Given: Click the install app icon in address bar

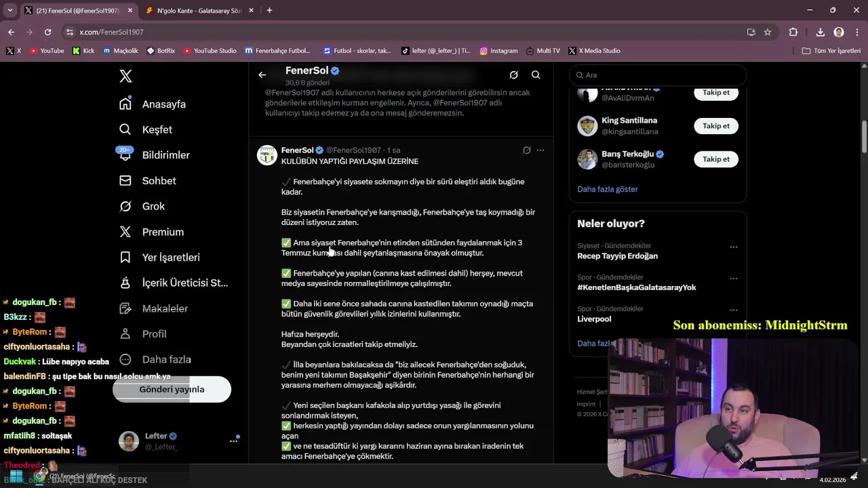Looking at the screenshot, I should [x=751, y=32].
